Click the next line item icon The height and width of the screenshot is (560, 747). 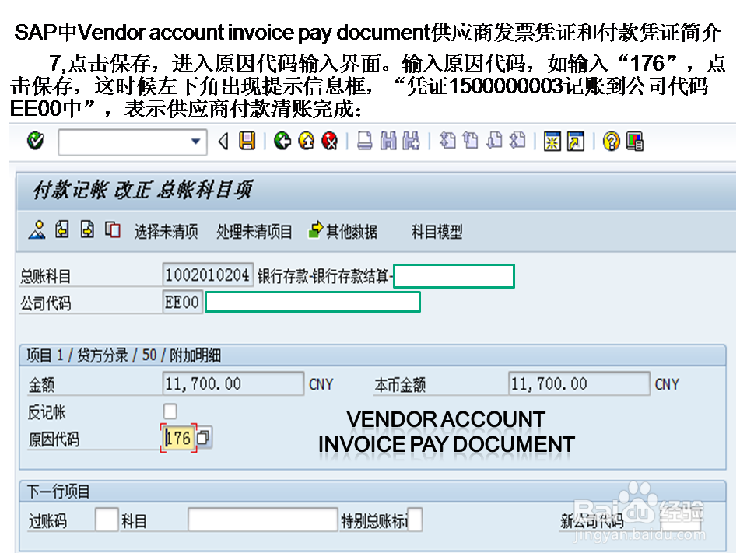(x=87, y=230)
